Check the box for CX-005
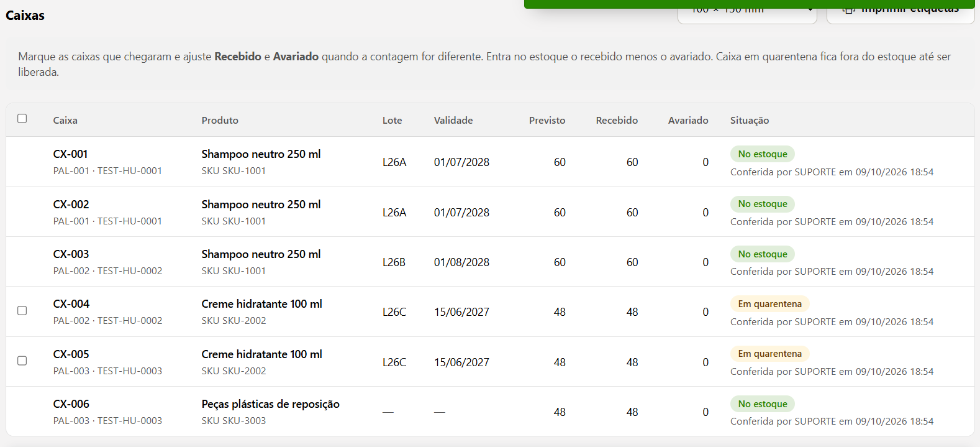 22,361
